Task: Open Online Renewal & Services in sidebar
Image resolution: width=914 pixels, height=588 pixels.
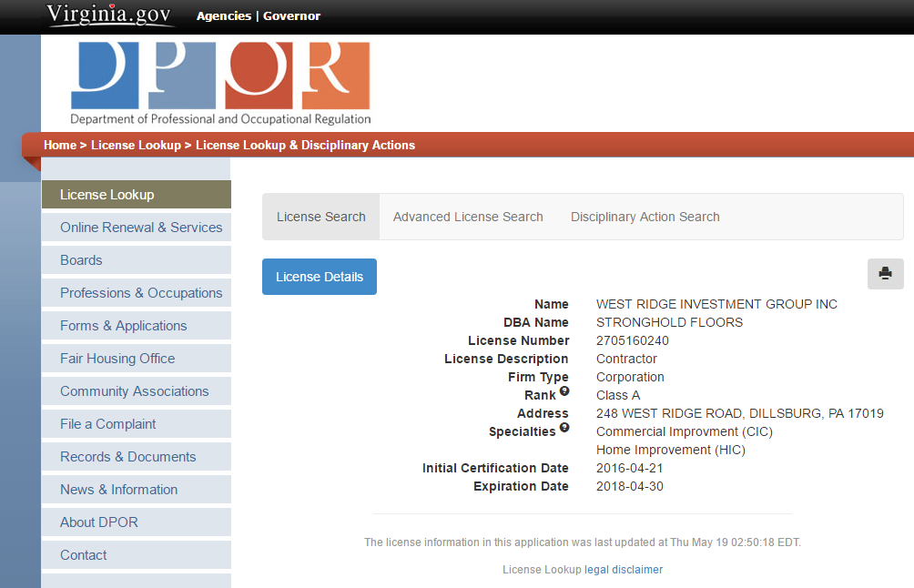Action: tap(141, 228)
